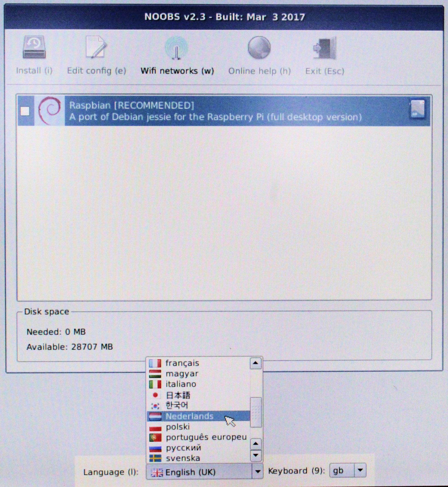This screenshot has height=487, width=448.
Task: Click the Russian flag icon
Action: pyautogui.click(x=155, y=448)
